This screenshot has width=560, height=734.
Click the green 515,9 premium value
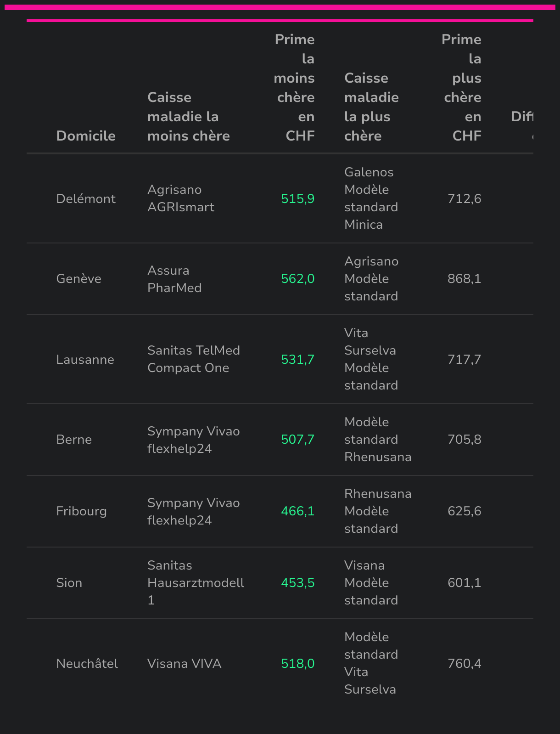tap(297, 198)
